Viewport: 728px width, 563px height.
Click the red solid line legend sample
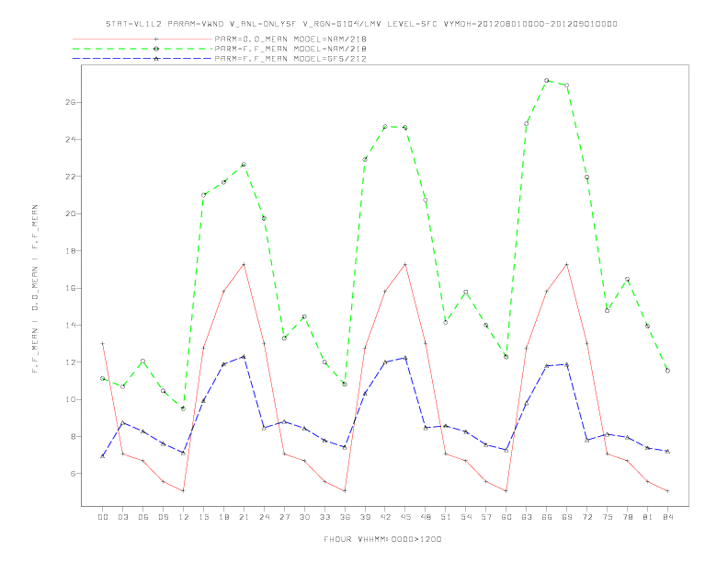(142, 39)
